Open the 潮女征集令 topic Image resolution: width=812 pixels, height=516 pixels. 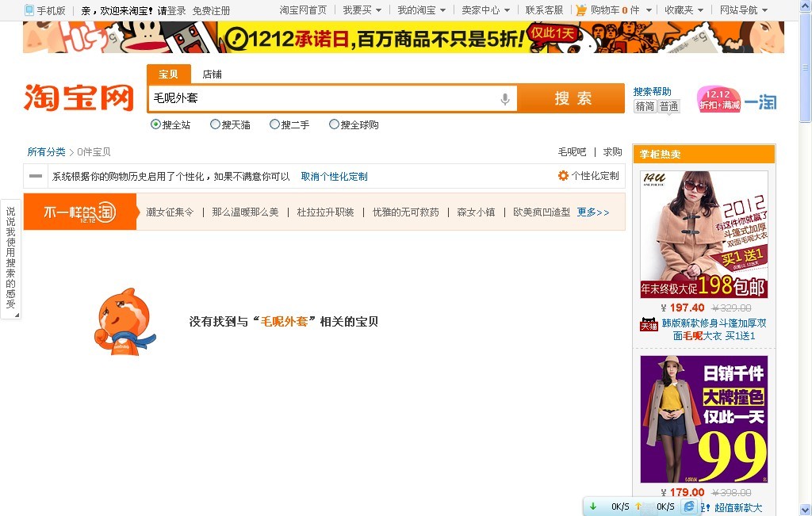(170, 212)
